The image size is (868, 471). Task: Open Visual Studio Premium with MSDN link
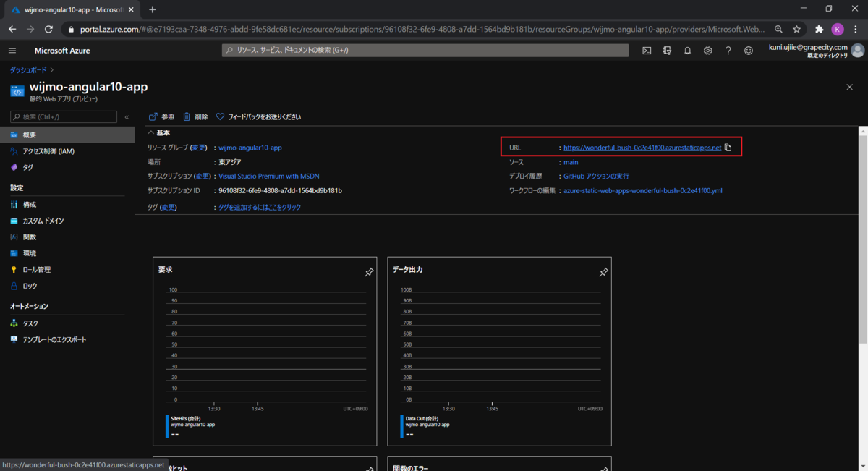coord(268,176)
